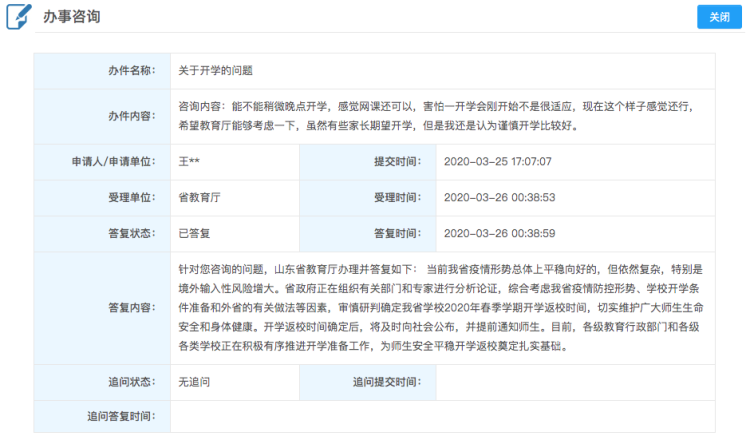
Task: Select submit time 2020-03-25 17:07:07
Action: [497, 162]
